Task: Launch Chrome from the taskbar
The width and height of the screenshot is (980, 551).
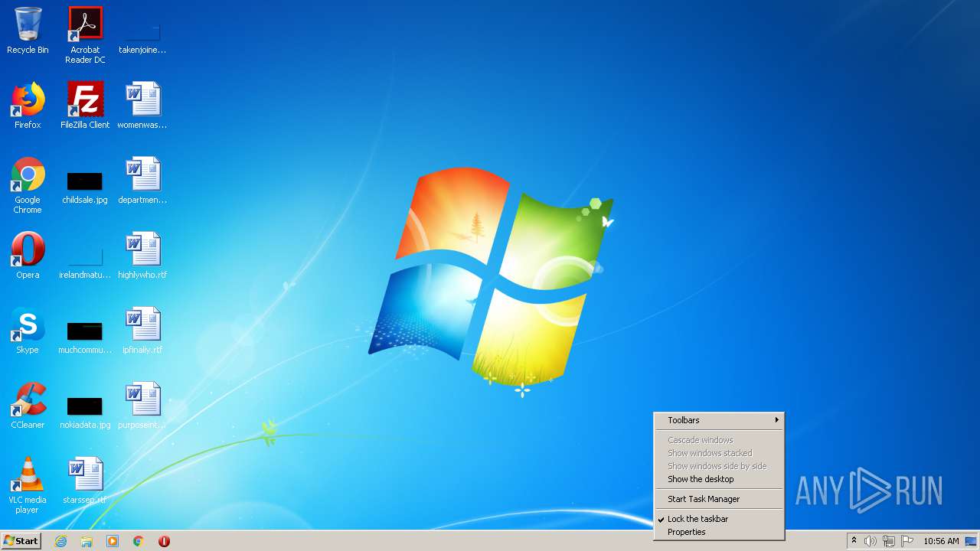Action: [x=139, y=541]
